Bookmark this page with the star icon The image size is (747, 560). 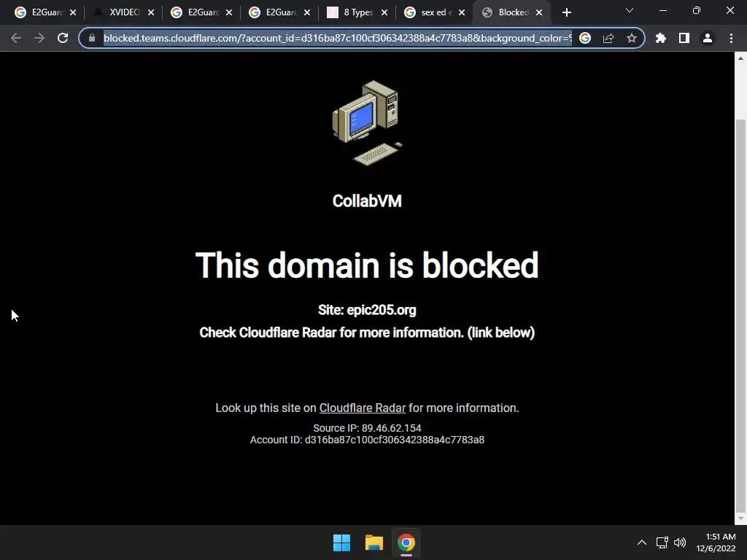(631, 38)
